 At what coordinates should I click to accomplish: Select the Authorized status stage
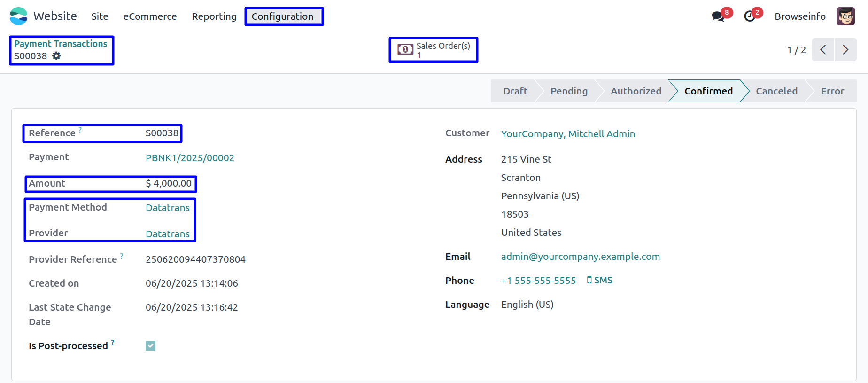(636, 91)
